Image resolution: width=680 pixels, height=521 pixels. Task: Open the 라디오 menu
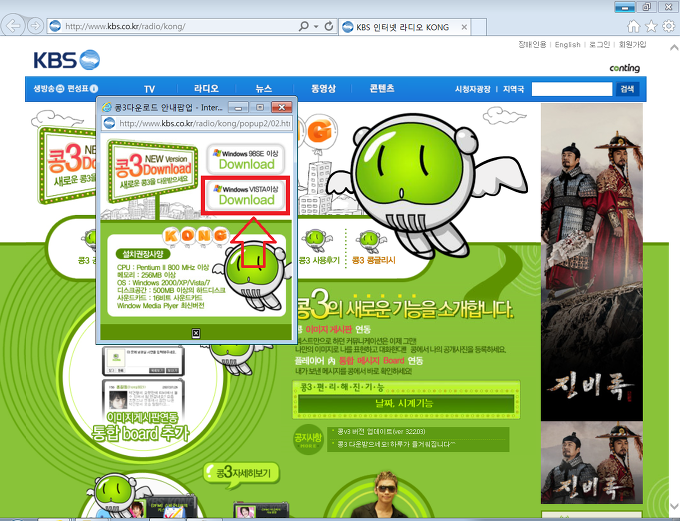(x=206, y=88)
